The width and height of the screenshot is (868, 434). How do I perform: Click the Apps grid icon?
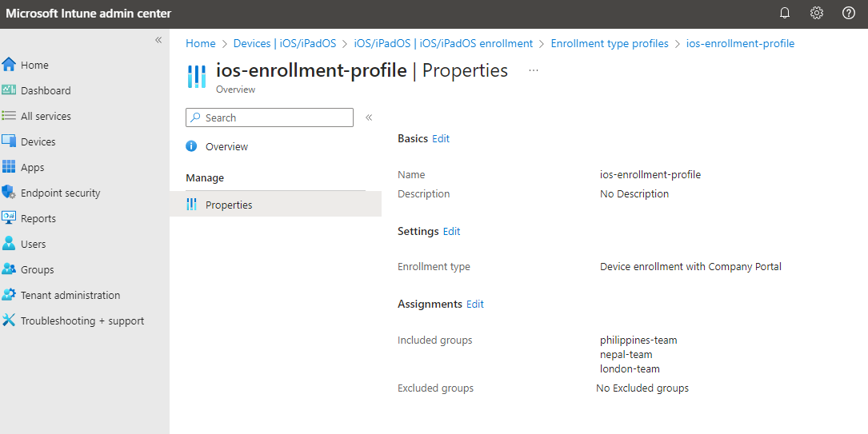(9, 167)
